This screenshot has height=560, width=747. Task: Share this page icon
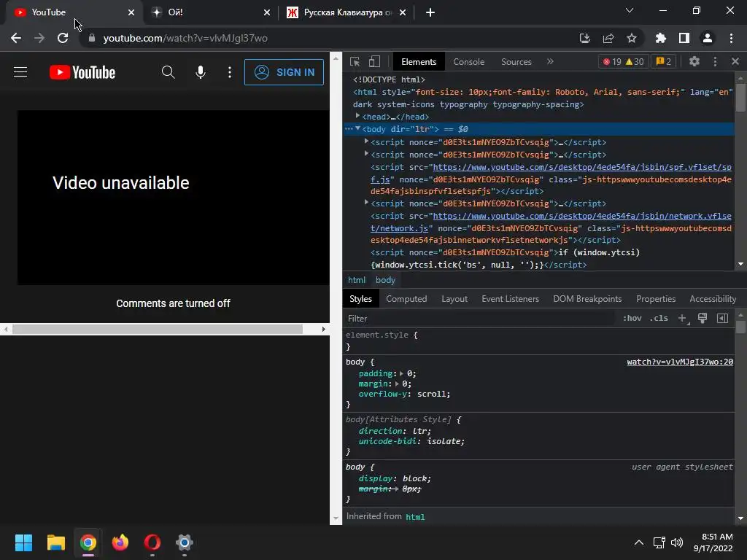(x=608, y=38)
